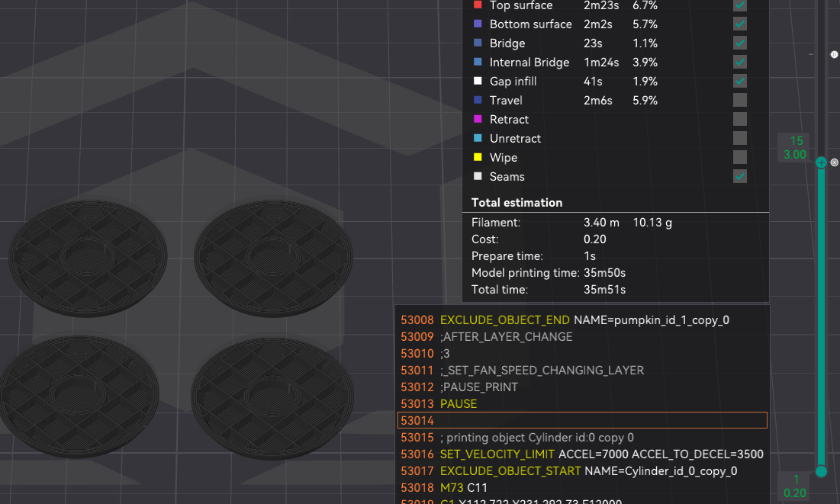The image size is (840, 504).
Task: Uncheck the Top surface visibility checkbox
Action: [x=739, y=5]
